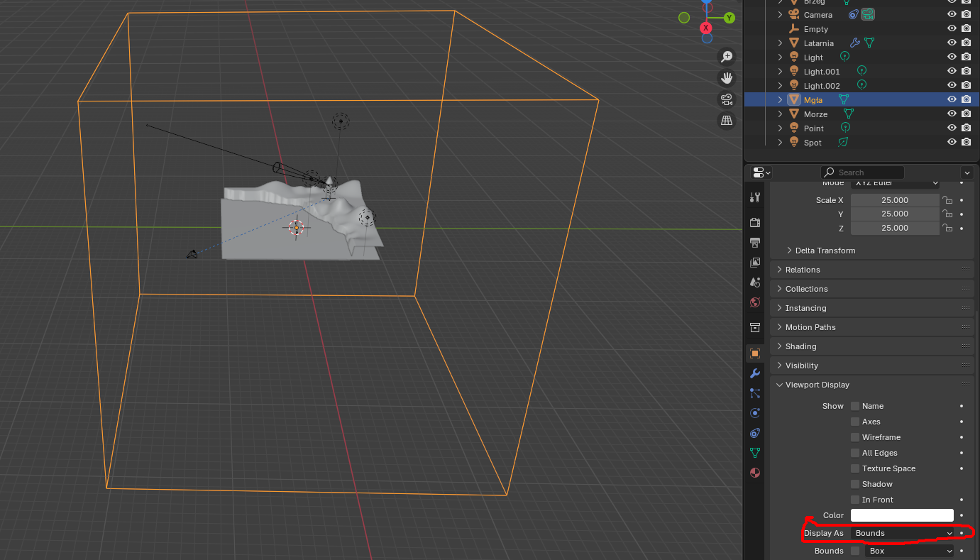Open the Tool properties tab icon
The image size is (980, 560).
coord(755,197)
